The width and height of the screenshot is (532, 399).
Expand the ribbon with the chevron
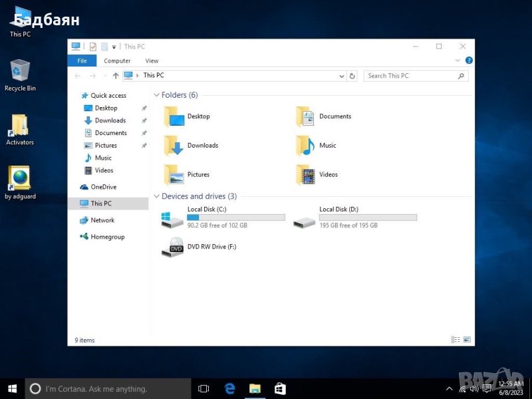coord(458,61)
